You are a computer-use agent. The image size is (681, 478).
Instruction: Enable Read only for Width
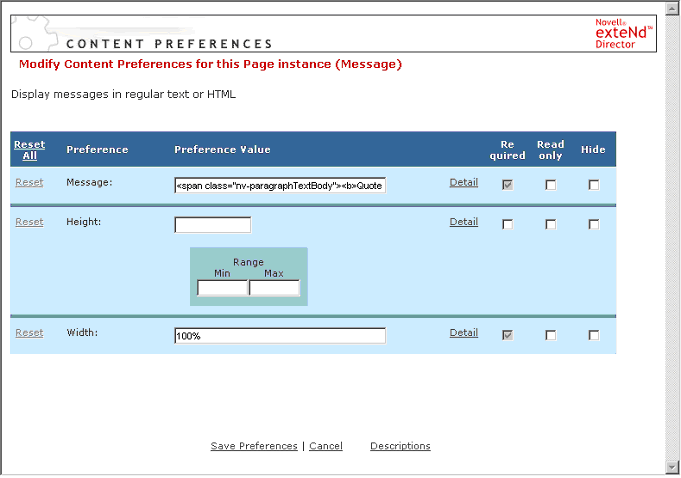point(551,336)
